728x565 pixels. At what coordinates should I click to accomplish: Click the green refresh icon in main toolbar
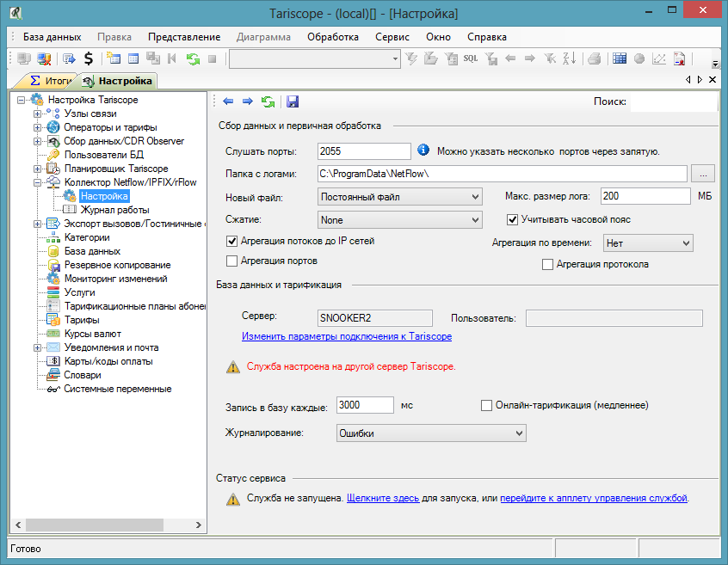[x=193, y=59]
